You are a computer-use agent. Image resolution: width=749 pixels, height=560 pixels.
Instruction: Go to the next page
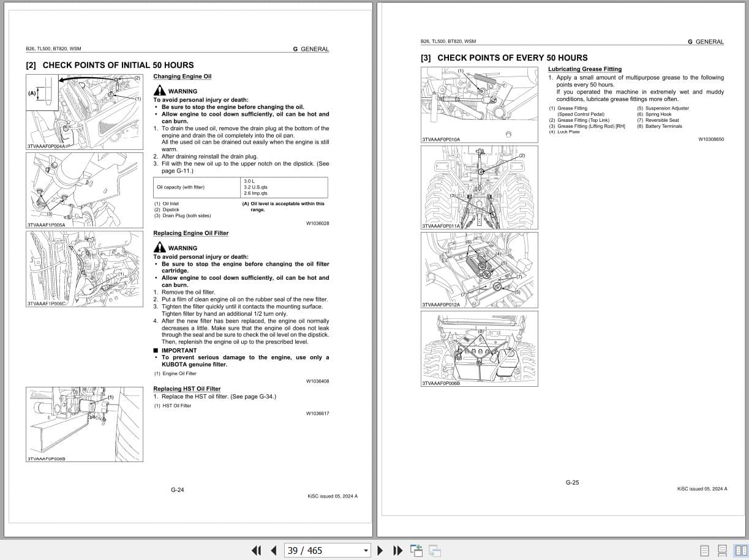coord(380,550)
